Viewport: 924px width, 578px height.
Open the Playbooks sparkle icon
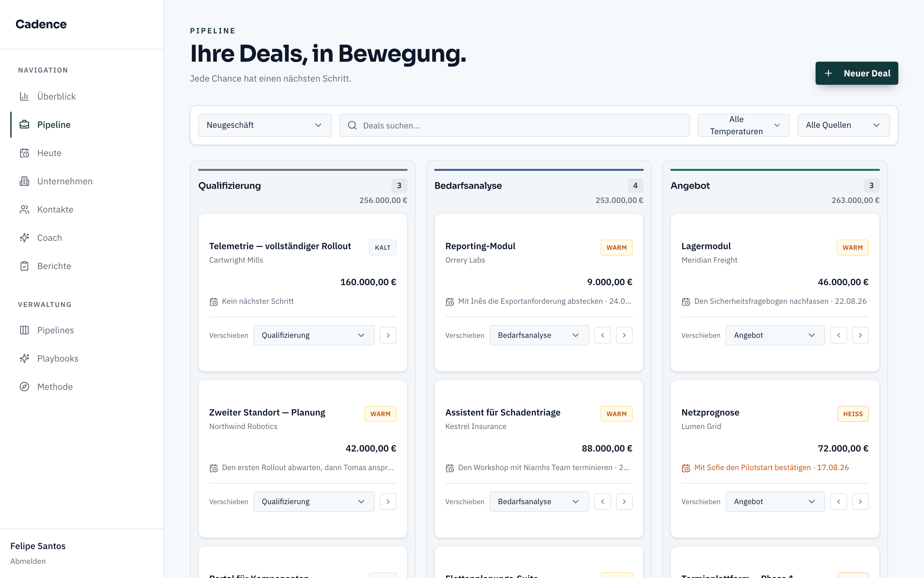coord(24,359)
